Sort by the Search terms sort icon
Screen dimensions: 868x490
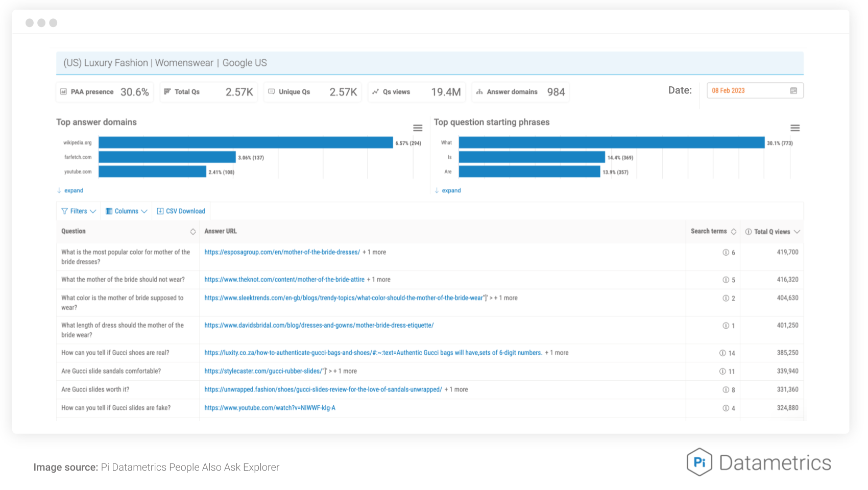point(734,232)
